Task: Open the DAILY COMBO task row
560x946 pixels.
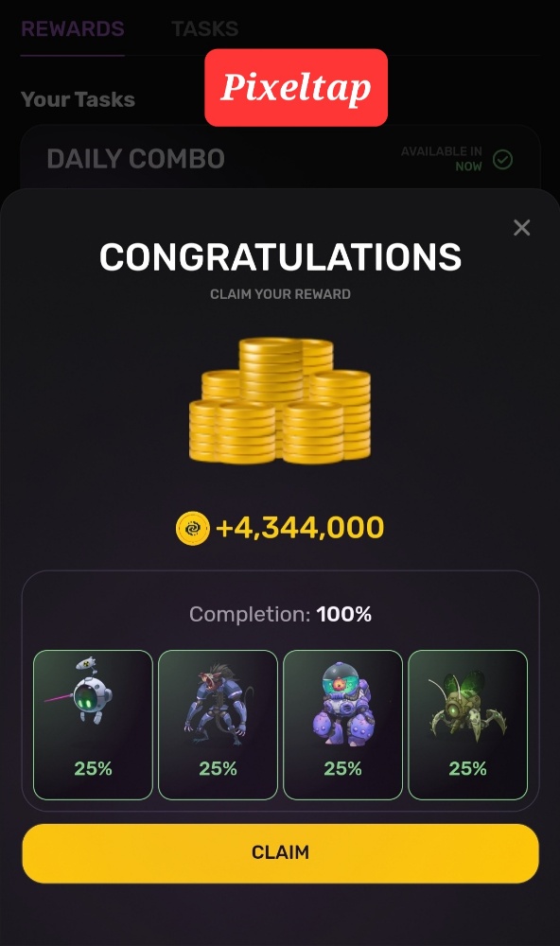Action: (280, 159)
